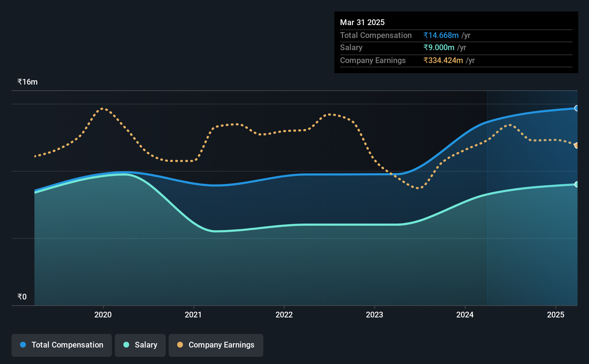Click the ₹14.668m Total Compensation tooltip value

click(x=441, y=35)
